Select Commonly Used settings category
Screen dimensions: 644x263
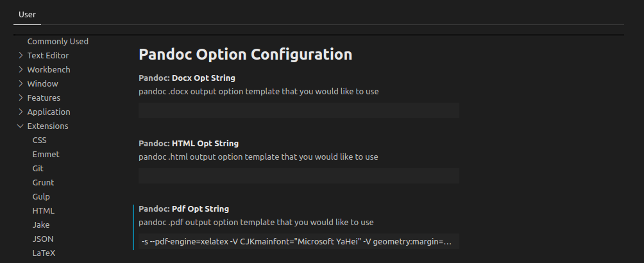click(58, 41)
